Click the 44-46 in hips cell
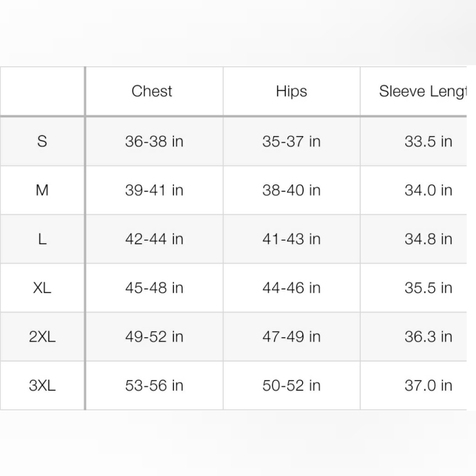The width and height of the screenshot is (476, 476). point(291,288)
